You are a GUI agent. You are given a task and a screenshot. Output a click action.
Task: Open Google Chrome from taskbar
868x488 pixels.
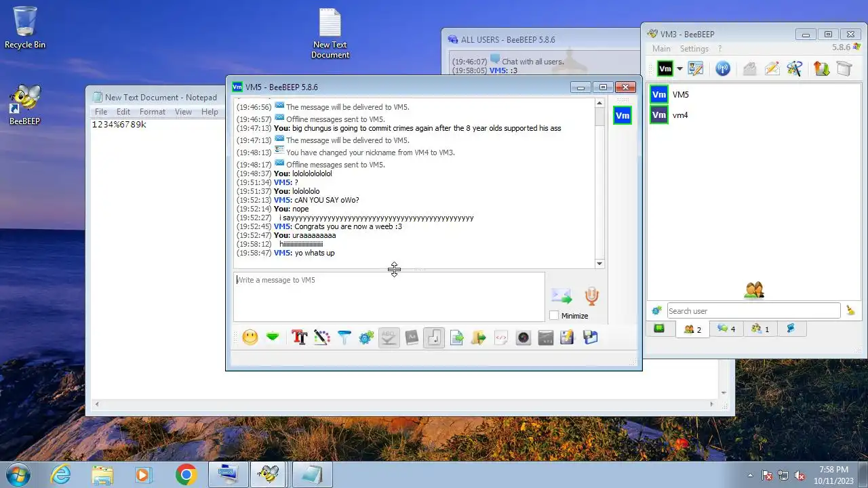[186, 474]
